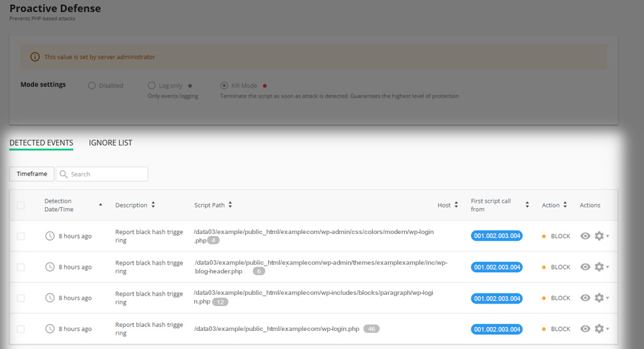Open gear menu for wp-blog-header.php row
Viewport: 644px width, 349px height.
pos(601,267)
